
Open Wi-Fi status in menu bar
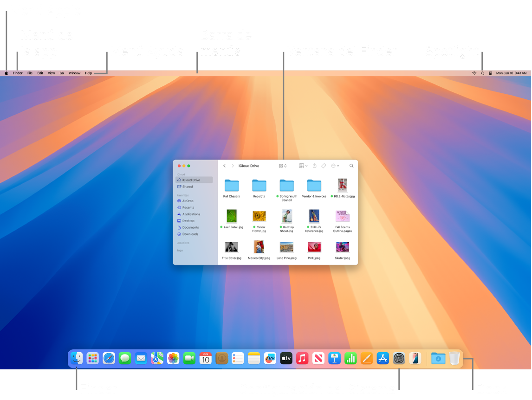click(x=474, y=73)
